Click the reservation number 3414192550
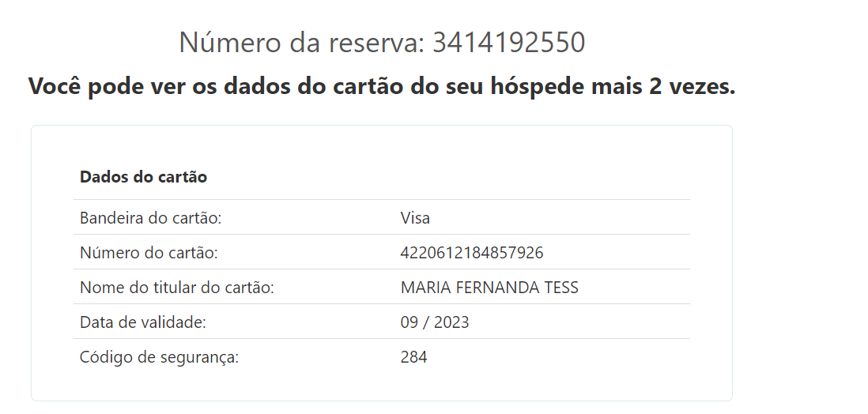 tap(509, 43)
